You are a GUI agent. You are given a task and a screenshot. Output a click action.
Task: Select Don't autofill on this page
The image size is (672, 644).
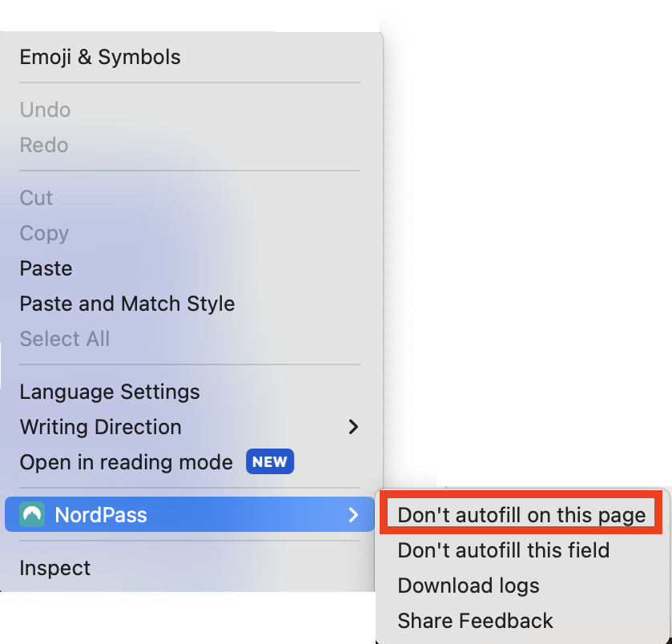(521, 514)
